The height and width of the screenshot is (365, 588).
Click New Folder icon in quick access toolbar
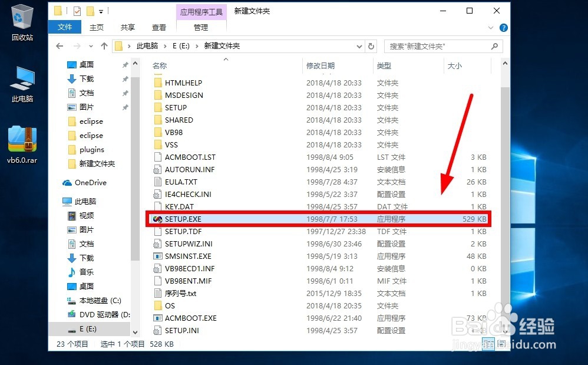[90, 11]
